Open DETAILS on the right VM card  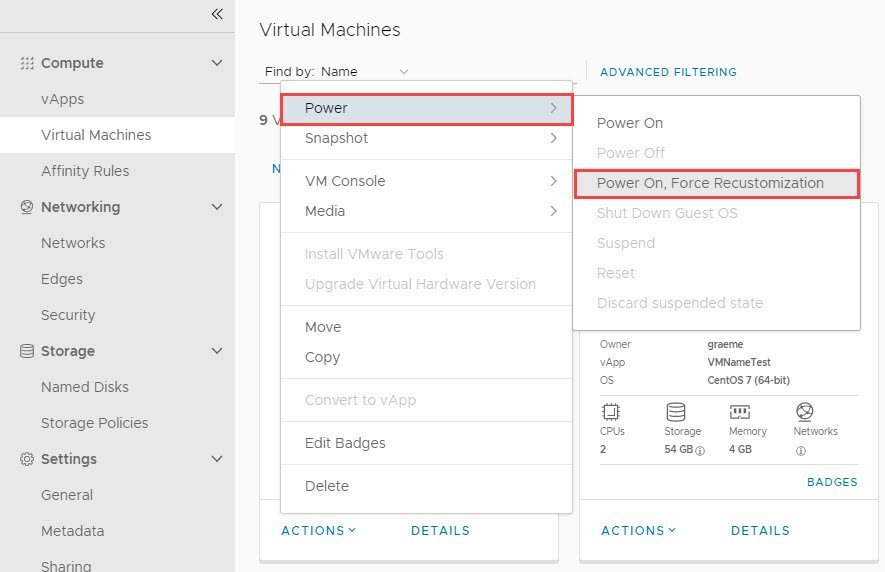pyautogui.click(x=760, y=531)
